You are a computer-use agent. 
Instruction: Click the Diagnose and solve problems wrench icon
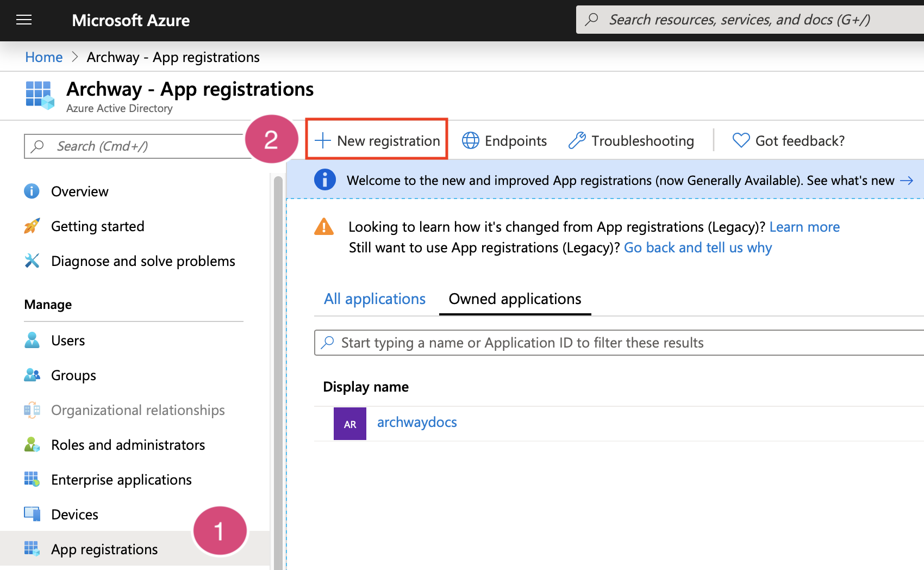[x=32, y=261]
